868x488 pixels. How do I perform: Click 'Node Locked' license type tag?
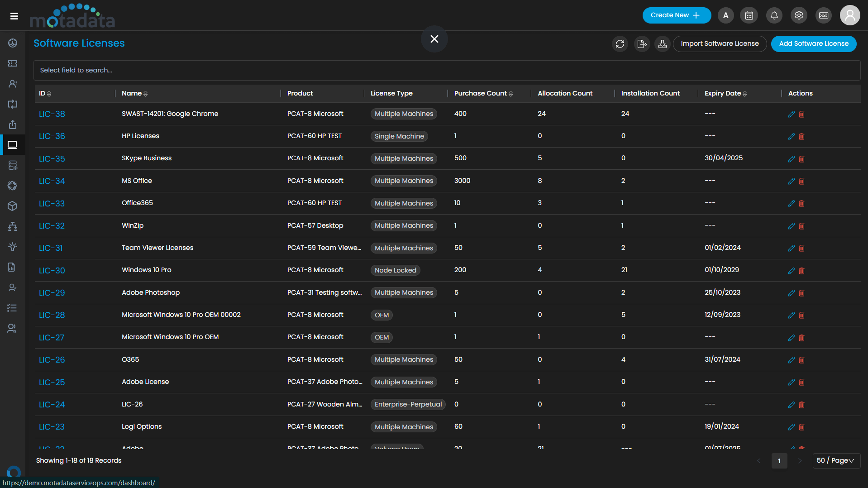click(396, 270)
